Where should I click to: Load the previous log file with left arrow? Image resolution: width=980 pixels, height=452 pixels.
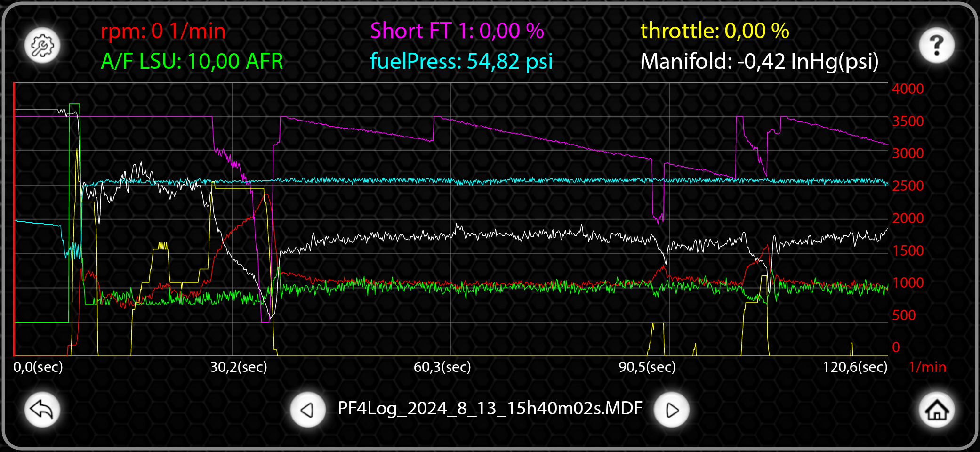[308, 410]
